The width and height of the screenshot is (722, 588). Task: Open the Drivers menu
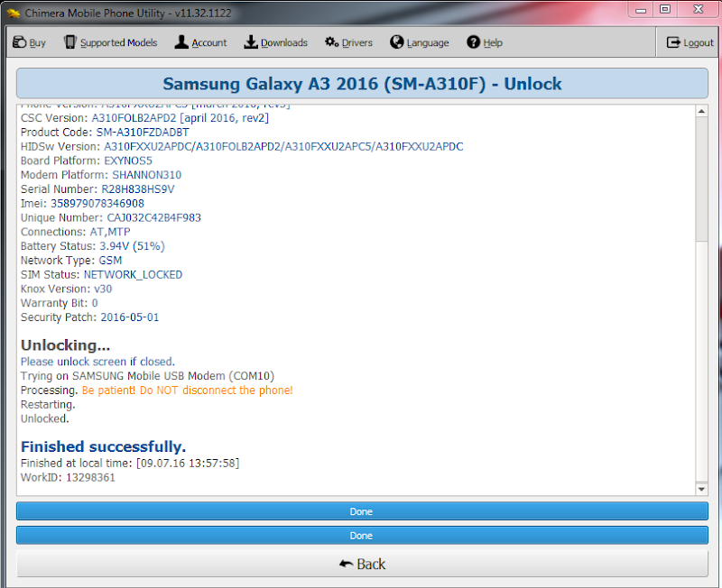point(356,42)
